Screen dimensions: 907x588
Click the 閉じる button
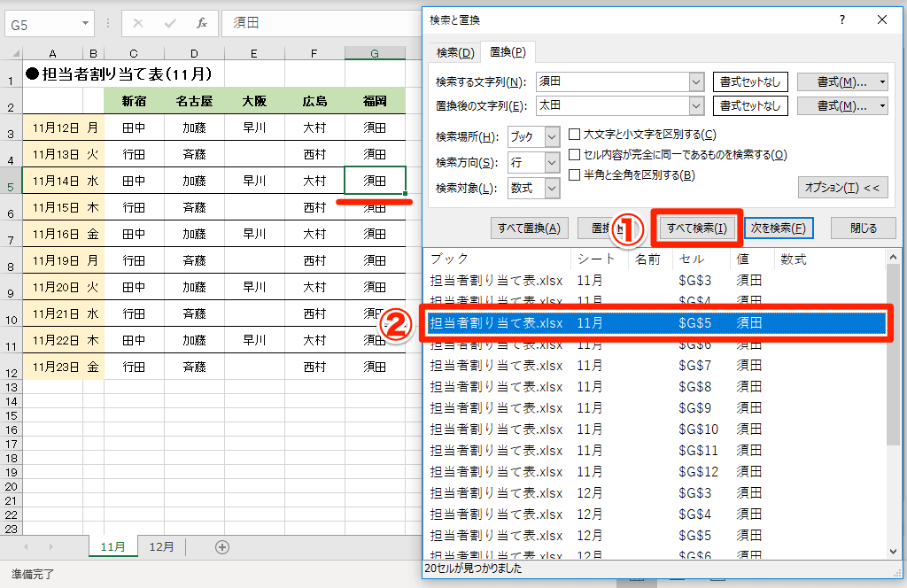coord(863,228)
